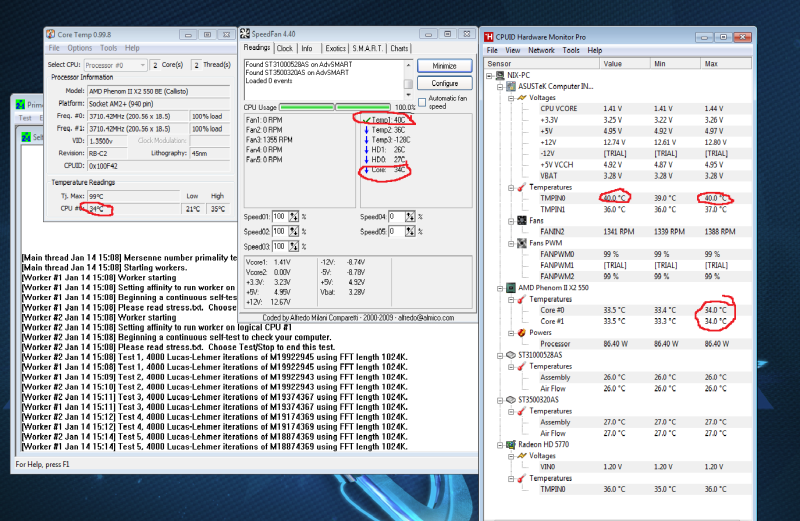Click the Powers flame icon

coord(522,333)
